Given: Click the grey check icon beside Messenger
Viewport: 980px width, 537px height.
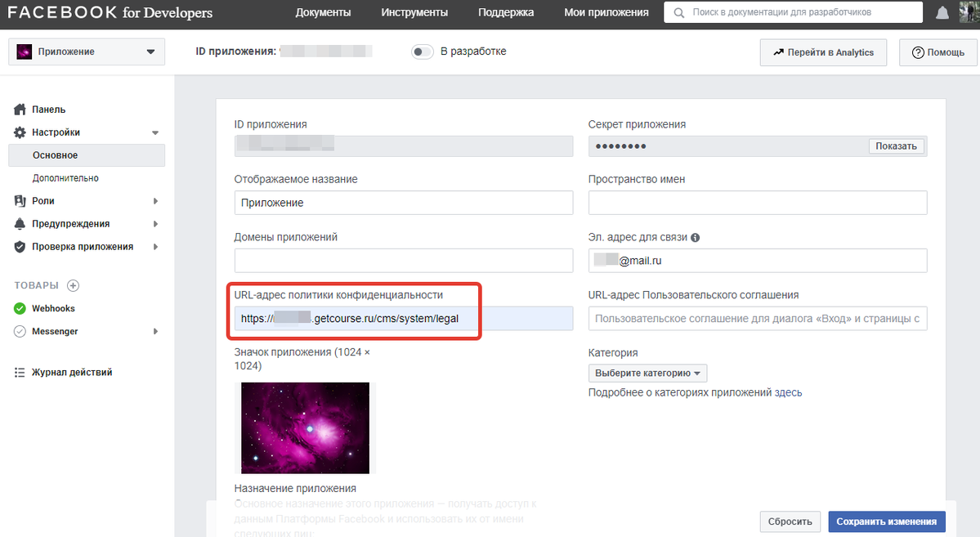Looking at the screenshot, I should (20, 331).
